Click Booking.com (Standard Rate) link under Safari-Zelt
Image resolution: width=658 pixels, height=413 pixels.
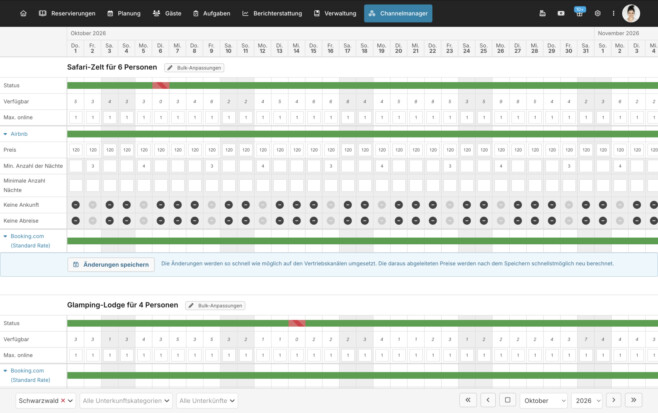tap(30, 241)
